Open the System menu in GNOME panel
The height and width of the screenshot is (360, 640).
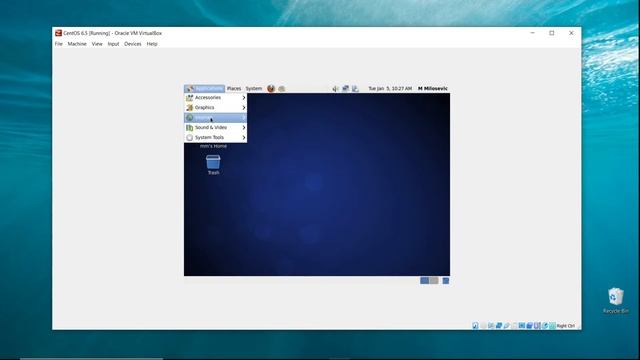(x=253, y=89)
